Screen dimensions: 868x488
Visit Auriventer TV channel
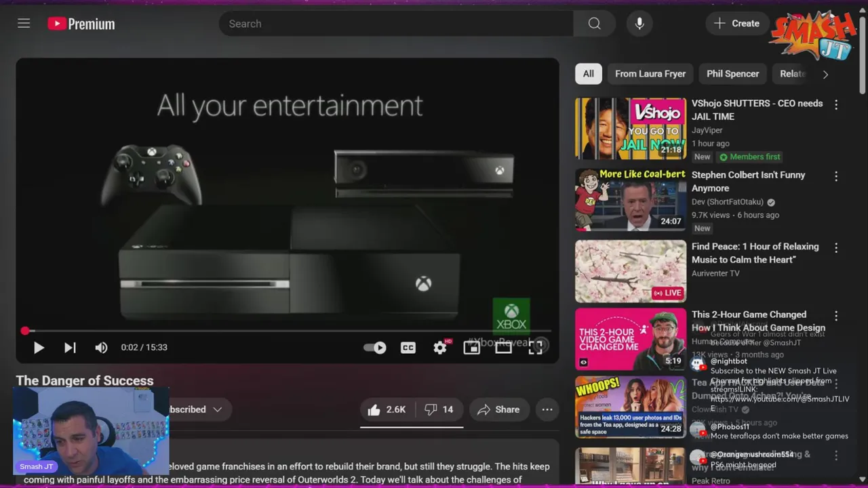point(715,274)
